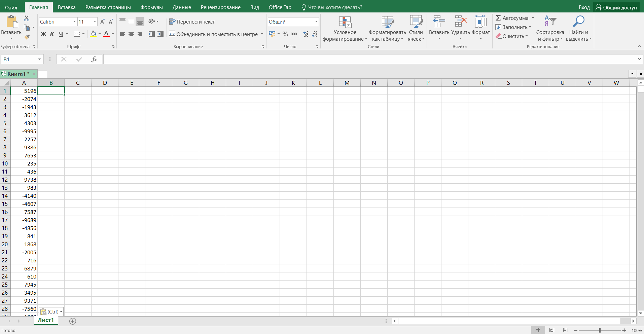The image size is (644, 334).
Task: Open the merge and center dropdown arrow
Action: 262,34
